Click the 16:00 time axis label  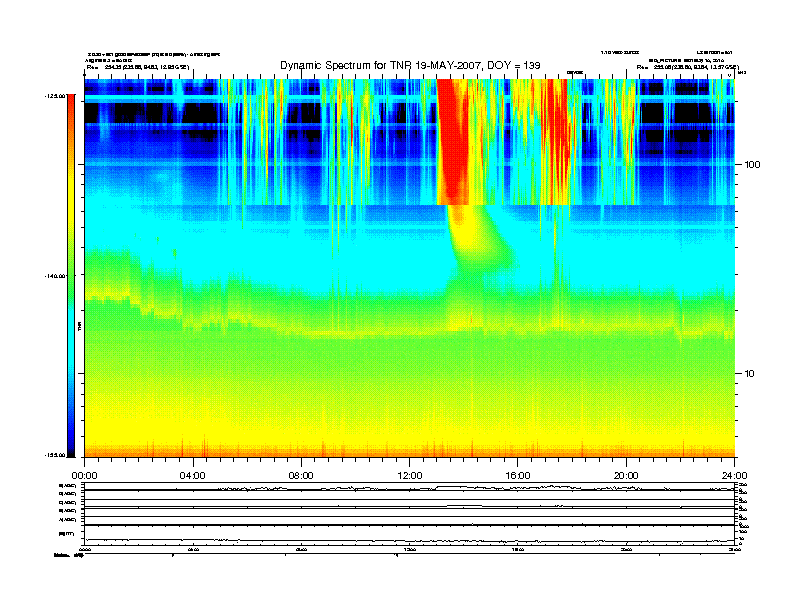pyautogui.click(x=518, y=476)
